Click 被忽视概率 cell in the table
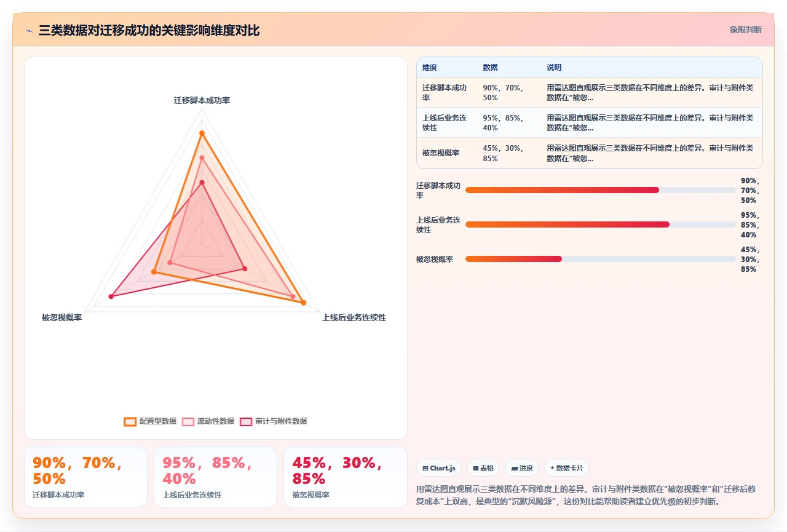 pos(447,153)
